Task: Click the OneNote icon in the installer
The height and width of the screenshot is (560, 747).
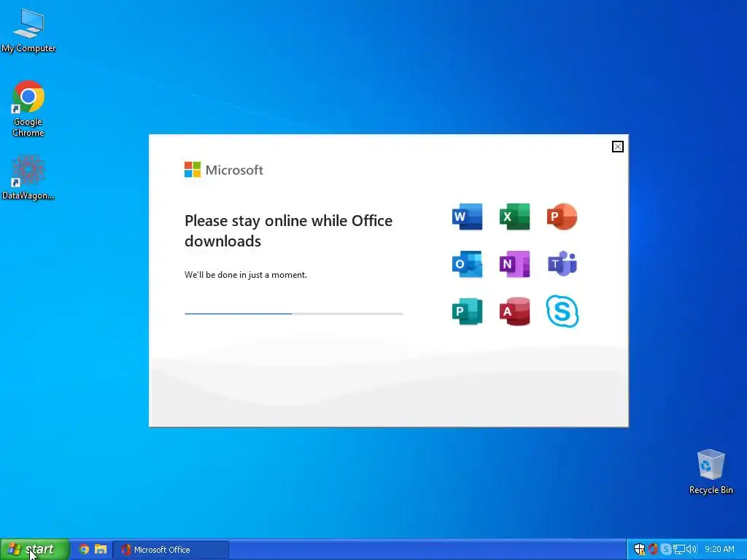Action: click(x=514, y=264)
